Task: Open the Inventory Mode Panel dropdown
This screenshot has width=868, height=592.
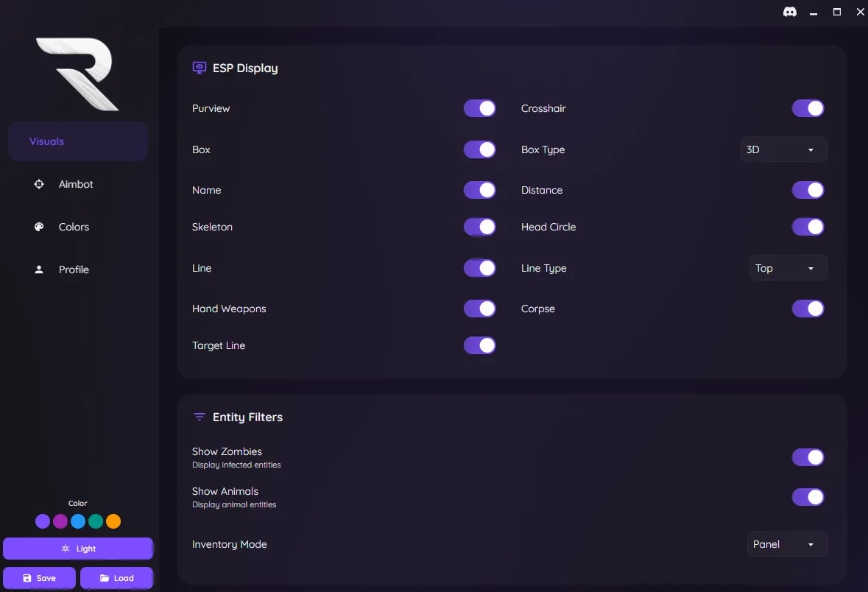Action: pyautogui.click(x=787, y=544)
